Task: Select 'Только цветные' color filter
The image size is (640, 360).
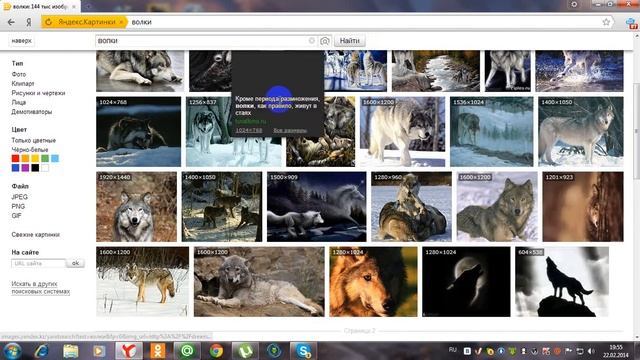Action: 33,140
